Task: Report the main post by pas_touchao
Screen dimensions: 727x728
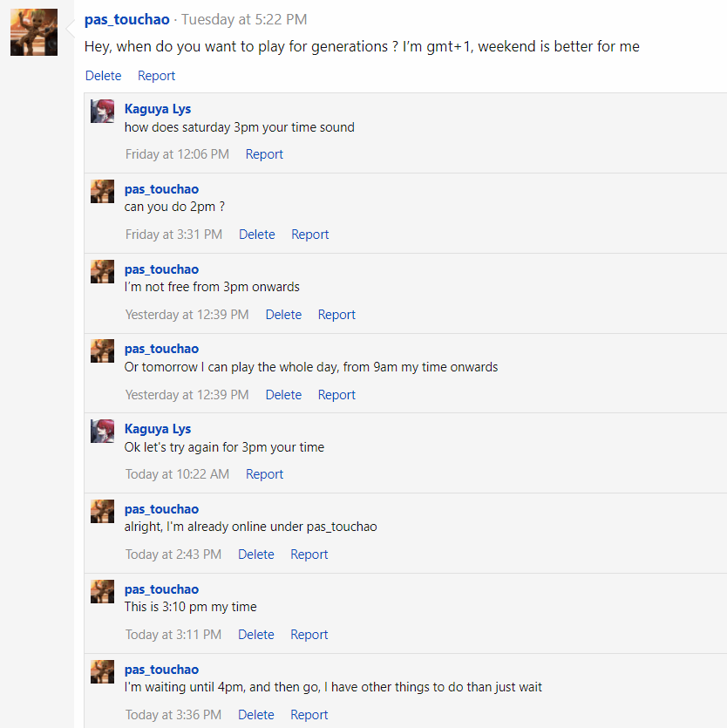Action: [157, 76]
